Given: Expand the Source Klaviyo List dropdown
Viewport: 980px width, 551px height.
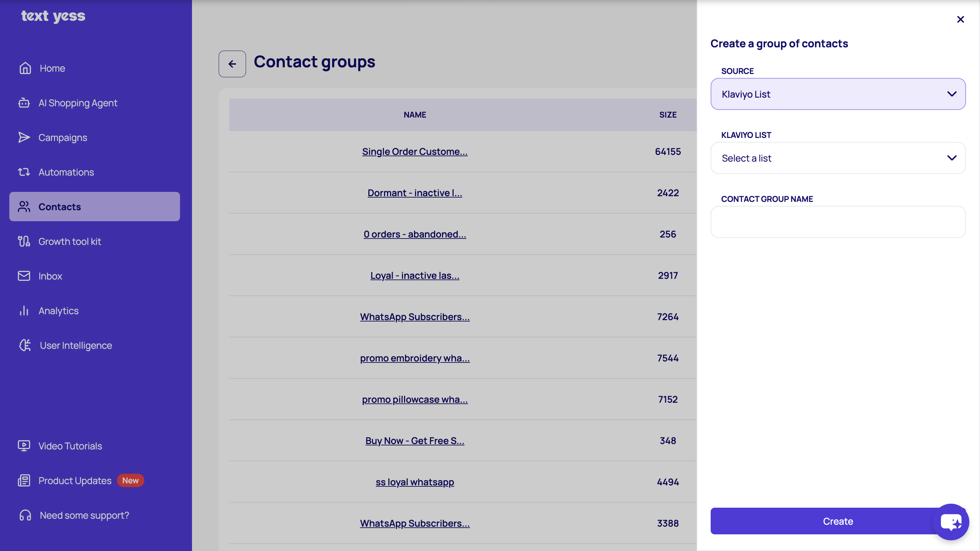Looking at the screenshot, I should click(x=838, y=94).
